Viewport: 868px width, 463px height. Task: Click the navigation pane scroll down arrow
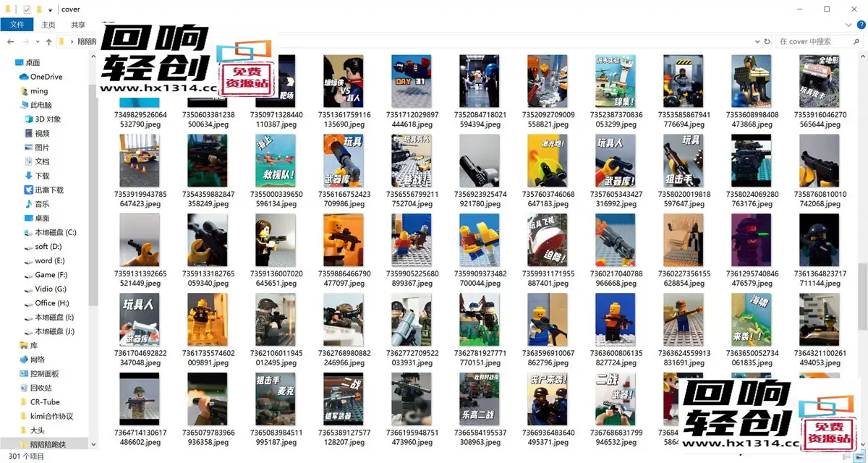click(93, 444)
